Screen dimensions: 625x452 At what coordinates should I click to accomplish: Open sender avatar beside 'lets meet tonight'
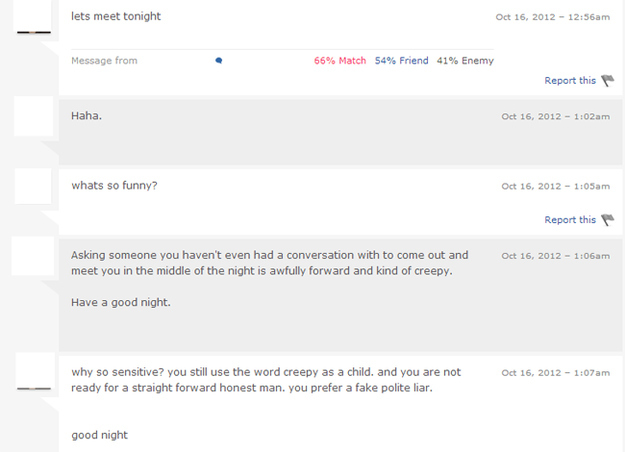tap(33, 17)
